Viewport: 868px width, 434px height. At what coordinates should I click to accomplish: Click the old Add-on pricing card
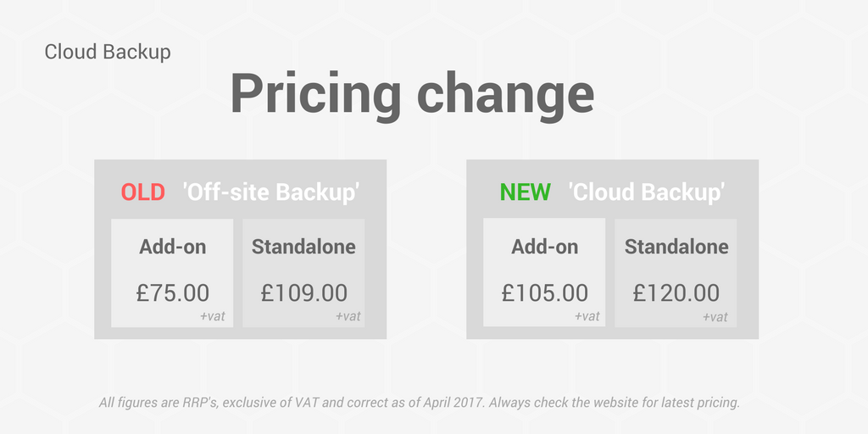(x=172, y=273)
